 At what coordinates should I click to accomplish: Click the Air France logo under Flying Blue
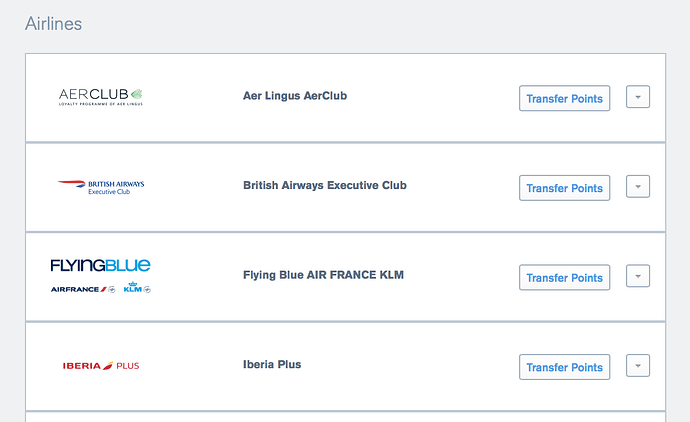pyautogui.click(x=83, y=289)
